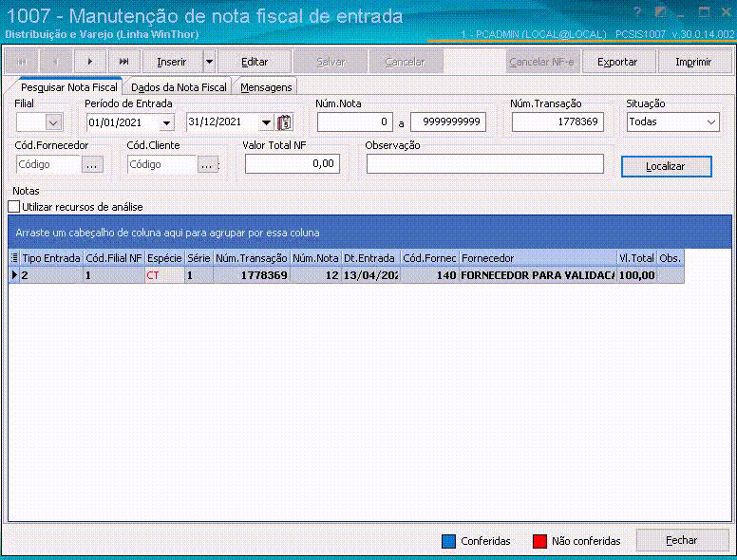
Task: Click the Editar button
Action: (x=255, y=62)
